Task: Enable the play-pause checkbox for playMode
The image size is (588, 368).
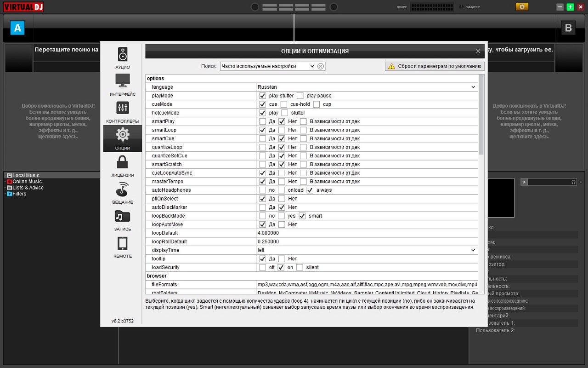Action: click(x=300, y=96)
